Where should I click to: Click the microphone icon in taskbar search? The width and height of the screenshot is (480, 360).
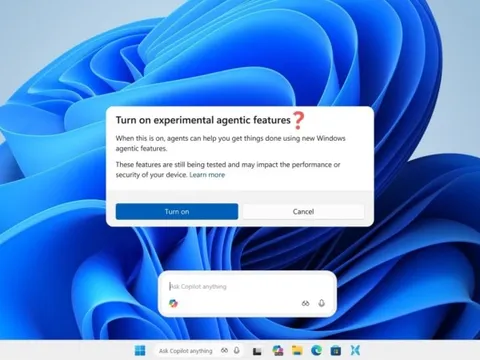click(237, 350)
